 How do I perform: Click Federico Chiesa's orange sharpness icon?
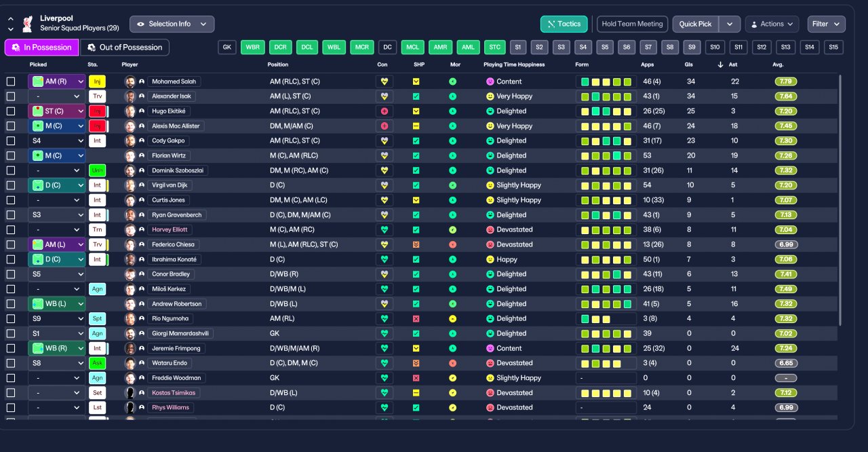pyautogui.click(x=416, y=244)
